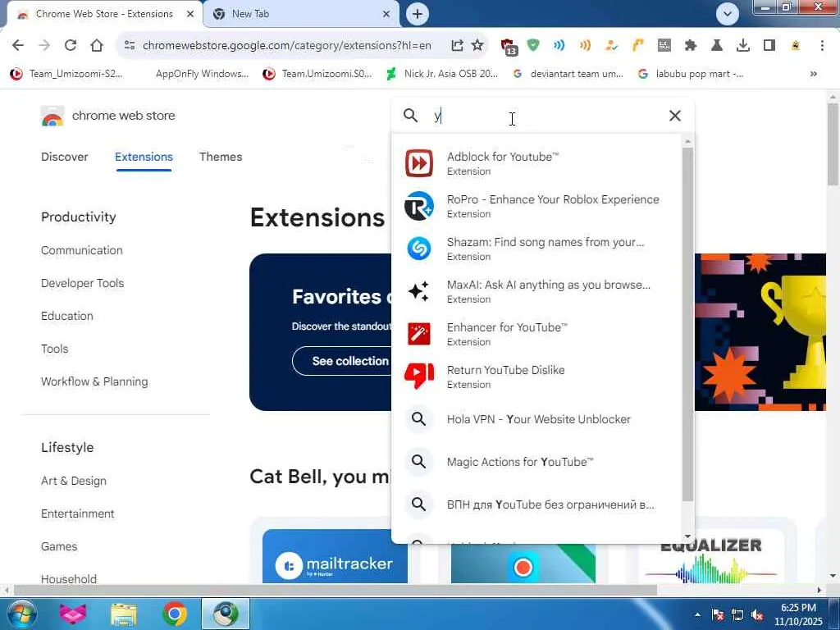The height and width of the screenshot is (630, 840).
Task: Show browser downloads
Action: (x=743, y=46)
